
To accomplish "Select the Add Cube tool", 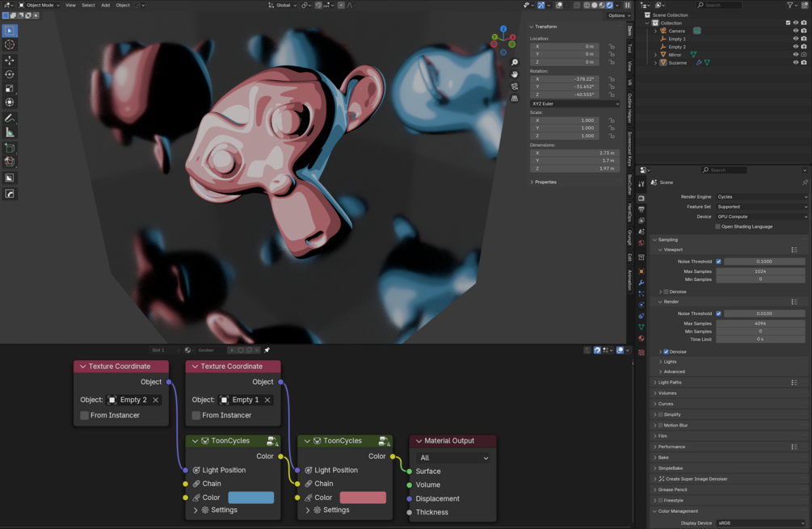I will tap(10, 148).
